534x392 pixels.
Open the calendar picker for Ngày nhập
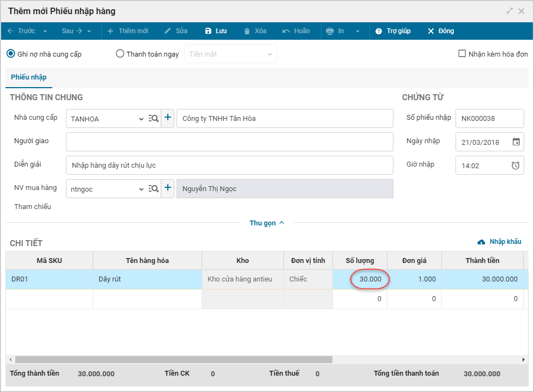click(x=516, y=142)
